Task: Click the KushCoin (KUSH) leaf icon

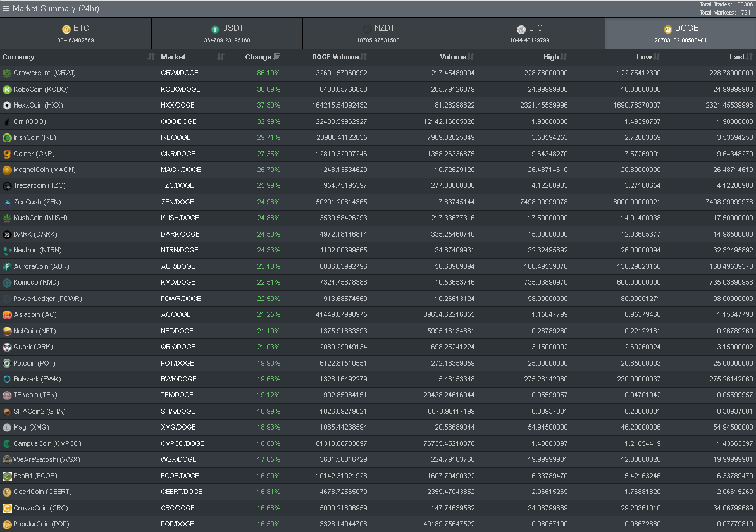Action: tap(7, 218)
